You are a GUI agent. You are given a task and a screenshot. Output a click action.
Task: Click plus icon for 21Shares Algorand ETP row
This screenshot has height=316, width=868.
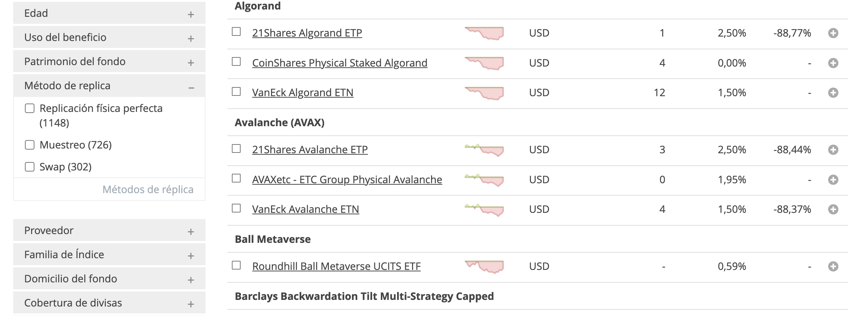pyautogui.click(x=833, y=33)
